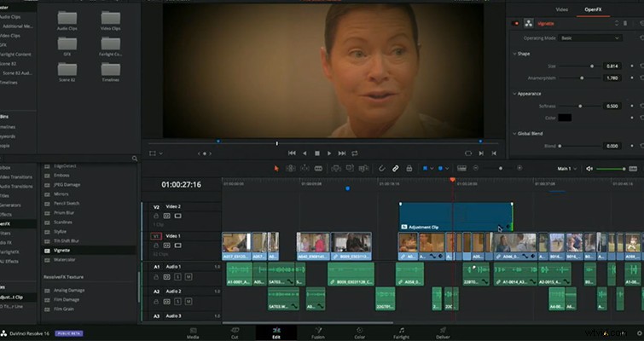Open the Main 1 audio bus dropdown
Image resolution: width=644 pixels, height=341 pixels.
pyautogui.click(x=566, y=169)
